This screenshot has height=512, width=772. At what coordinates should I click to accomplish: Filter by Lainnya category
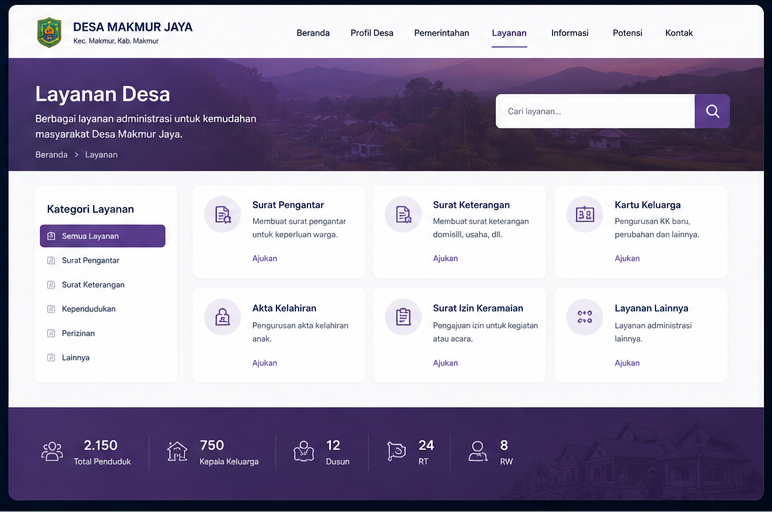(x=75, y=357)
